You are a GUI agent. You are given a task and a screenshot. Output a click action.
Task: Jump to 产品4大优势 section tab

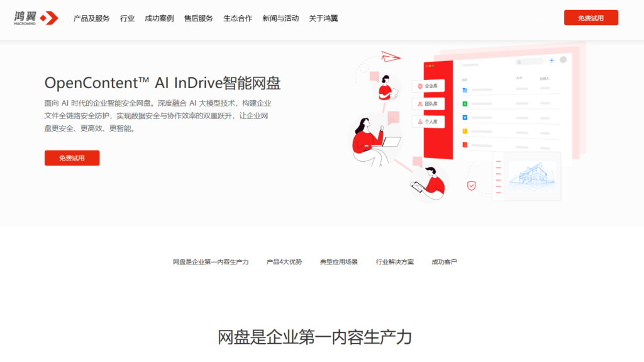point(284,262)
